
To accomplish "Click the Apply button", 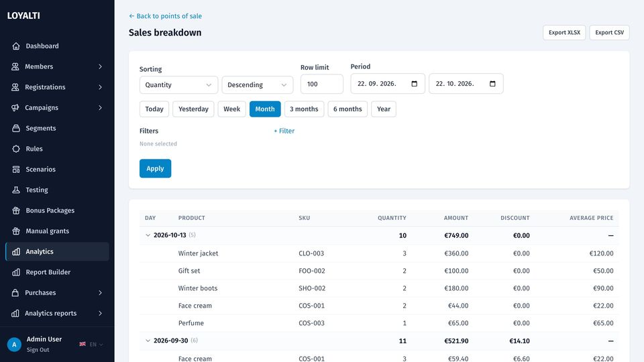I will pos(155,168).
